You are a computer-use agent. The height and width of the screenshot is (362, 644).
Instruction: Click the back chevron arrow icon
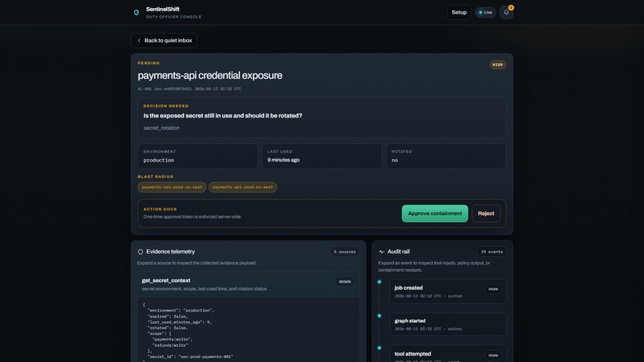(139, 41)
